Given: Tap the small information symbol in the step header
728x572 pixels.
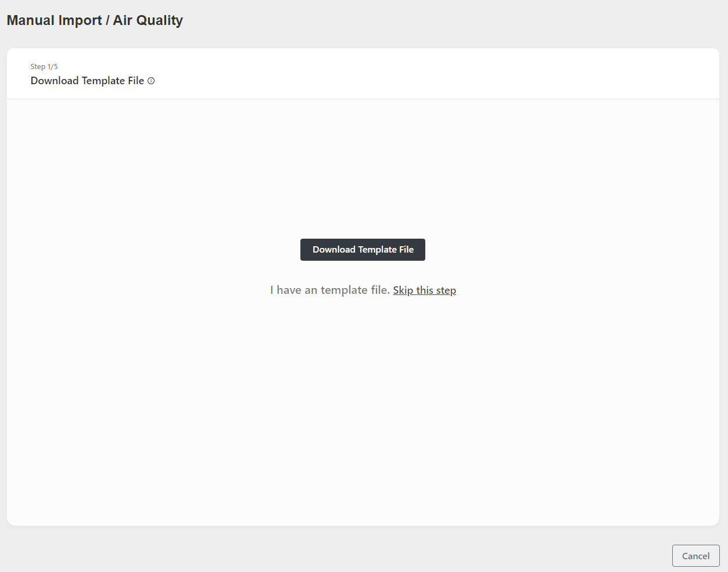Looking at the screenshot, I should click(x=151, y=81).
